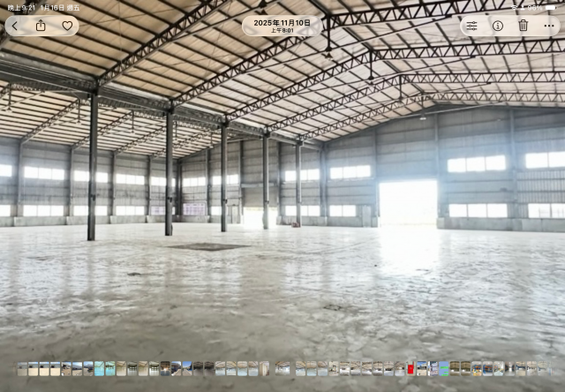The image size is (565, 392).
Task: Show photo info with the (i) icon
Action: [x=498, y=26]
